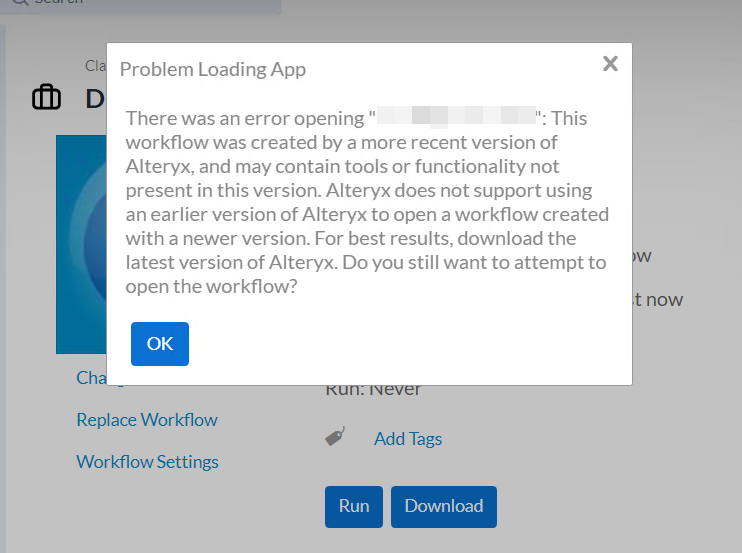The height and width of the screenshot is (553, 742).
Task: Click the Run: Never status text
Action: 373,391
